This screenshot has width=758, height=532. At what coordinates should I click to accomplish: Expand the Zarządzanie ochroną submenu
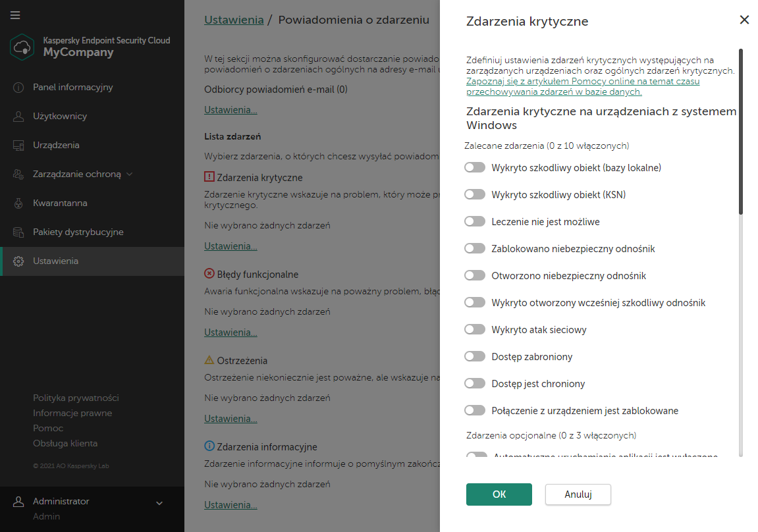pos(130,174)
